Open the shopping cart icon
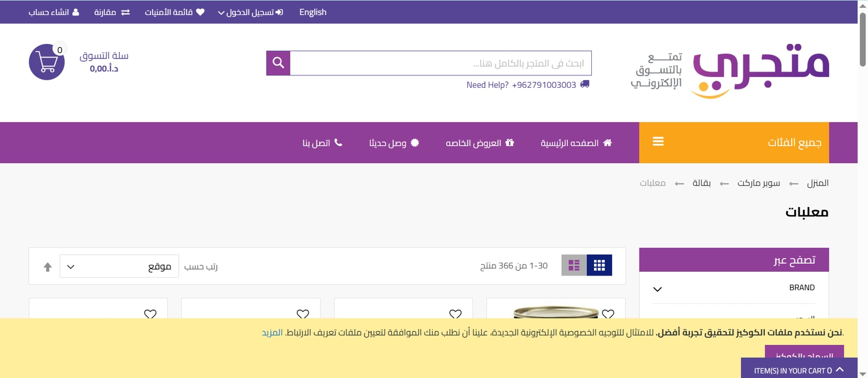 pyautogui.click(x=47, y=62)
